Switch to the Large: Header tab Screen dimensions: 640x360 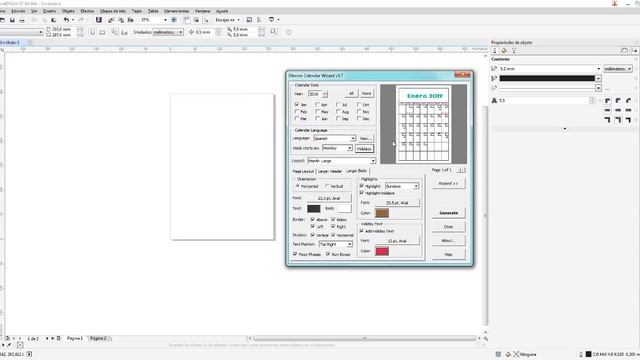coord(330,171)
